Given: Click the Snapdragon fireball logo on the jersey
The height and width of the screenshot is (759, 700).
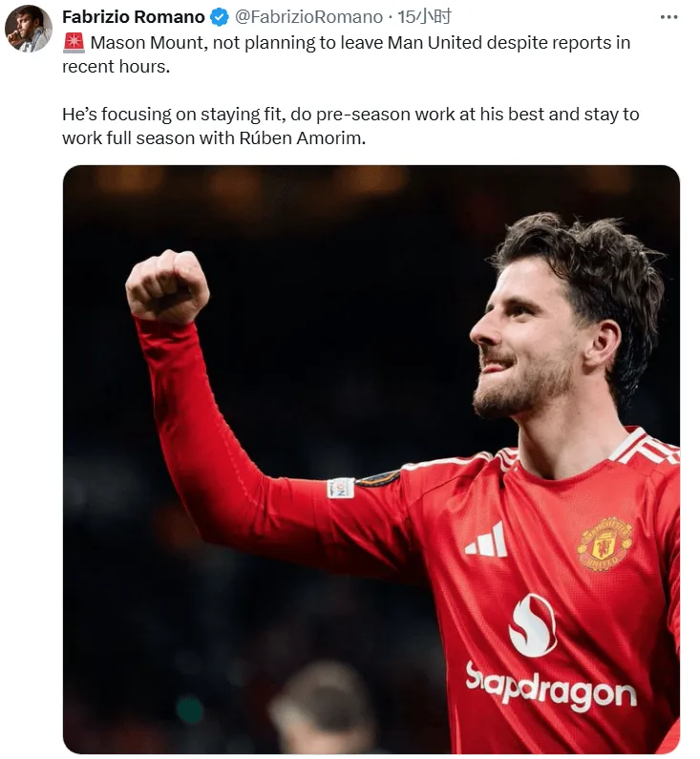Looking at the screenshot, I should pos(533,625).
